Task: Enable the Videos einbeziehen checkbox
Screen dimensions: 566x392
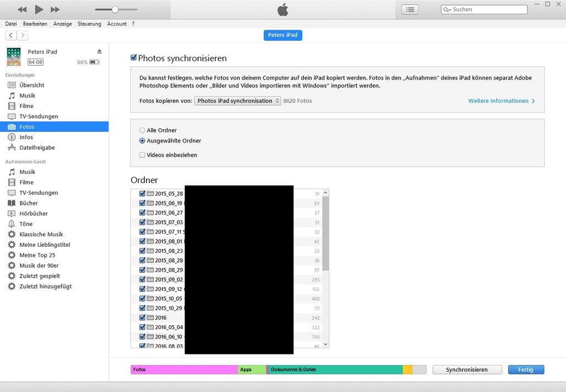Action: [x=142, y=155]
